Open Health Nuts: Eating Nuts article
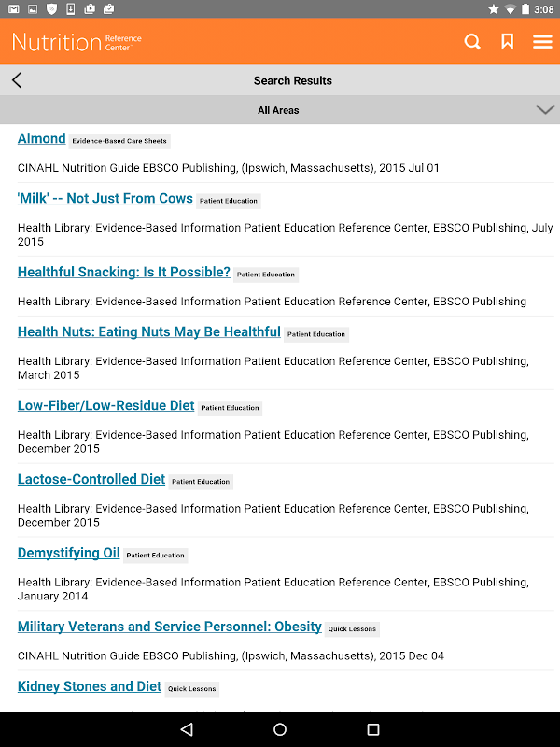Viewport: 560px width, 747px height. coord(149,332)
